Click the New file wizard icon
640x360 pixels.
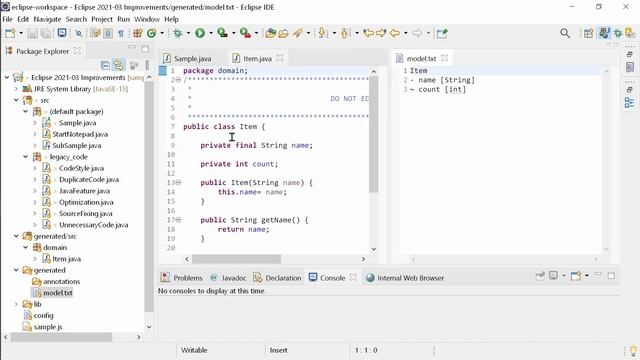point(10,33)
